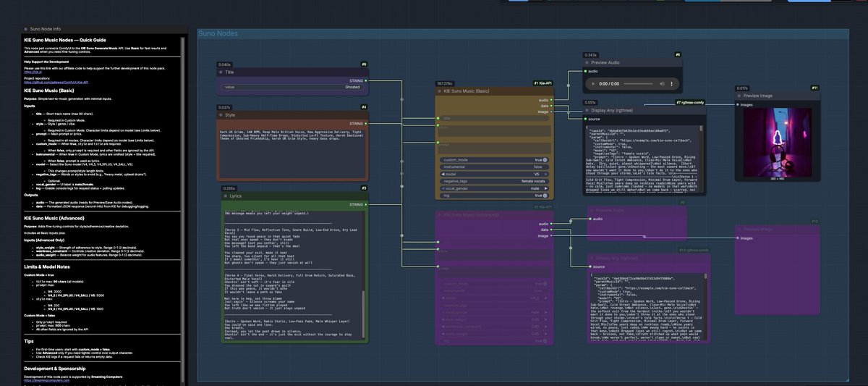Edit the negative_tags female vocals field
Screen dimensions: 868x386
[x=494, y=181]
